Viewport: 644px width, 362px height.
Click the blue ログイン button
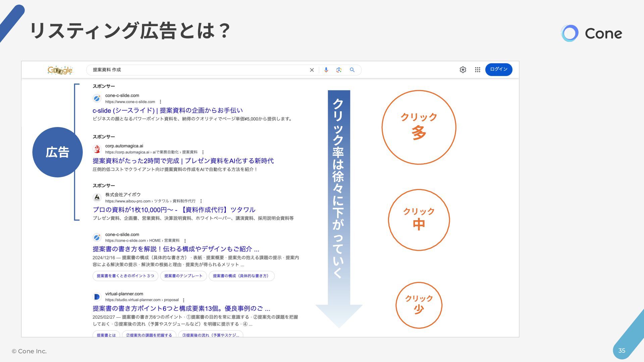[x=498, y=69]
